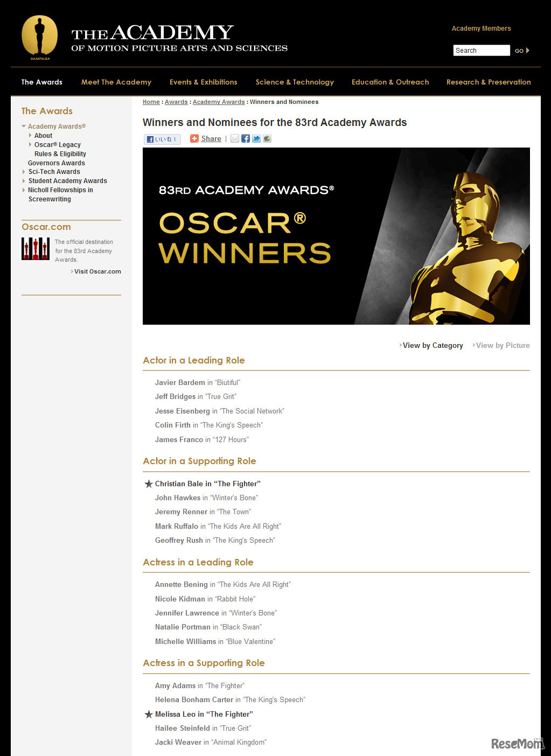Viewport: 551px width, 756px height.
Task: Click nominee Javier Bardem in Biutiful
Action: pyautogui.click(x=198, y=382)
